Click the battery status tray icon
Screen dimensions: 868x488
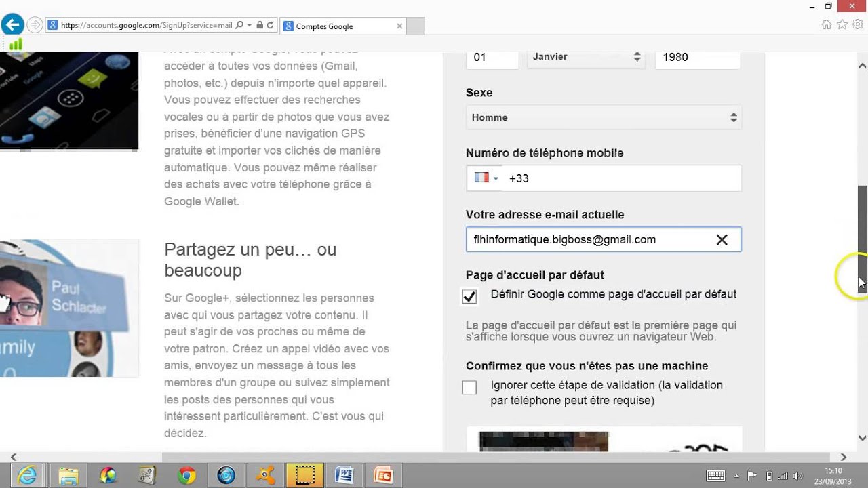[x=769, y=476]
